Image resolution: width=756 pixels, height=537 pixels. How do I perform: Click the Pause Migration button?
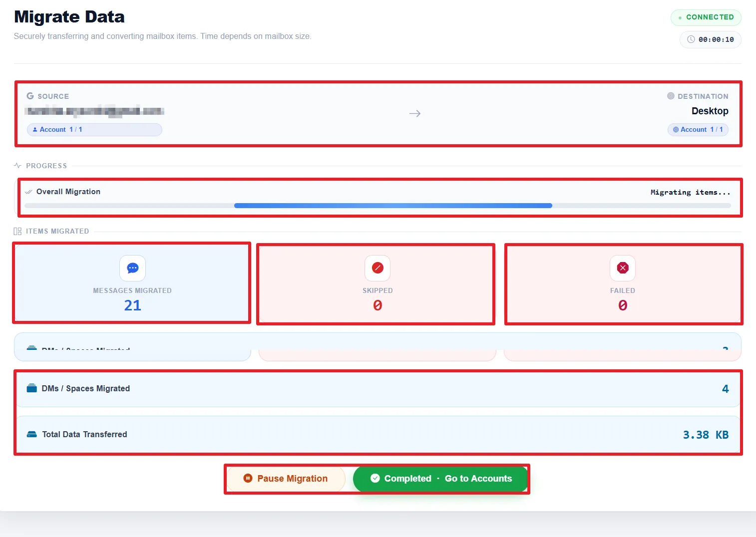(x=286, y=479)
